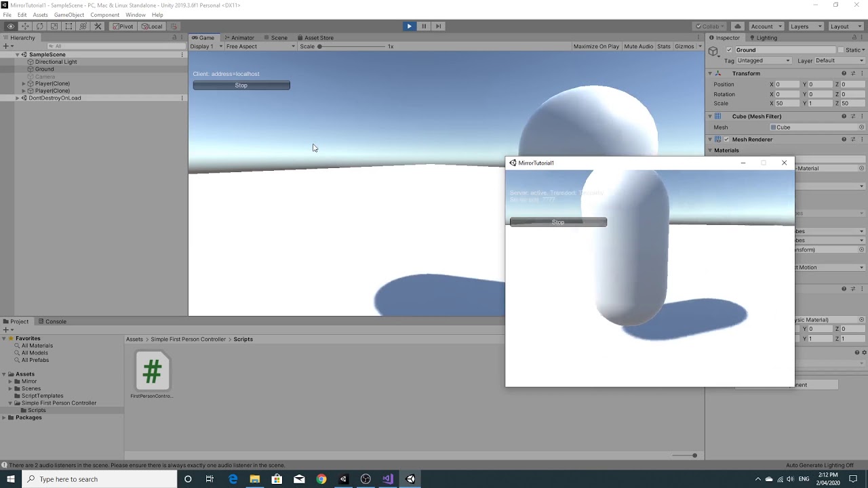Select the Scale tool in toolbar
Viewport: 868px width, 488px height.
(x=54, y=26)
